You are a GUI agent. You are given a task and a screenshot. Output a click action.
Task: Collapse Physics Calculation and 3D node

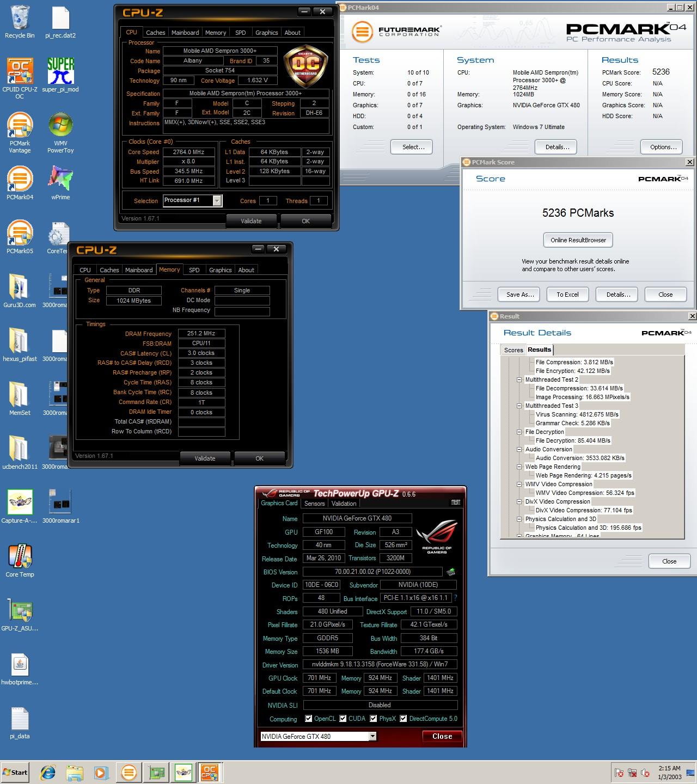tap(519, 519)
